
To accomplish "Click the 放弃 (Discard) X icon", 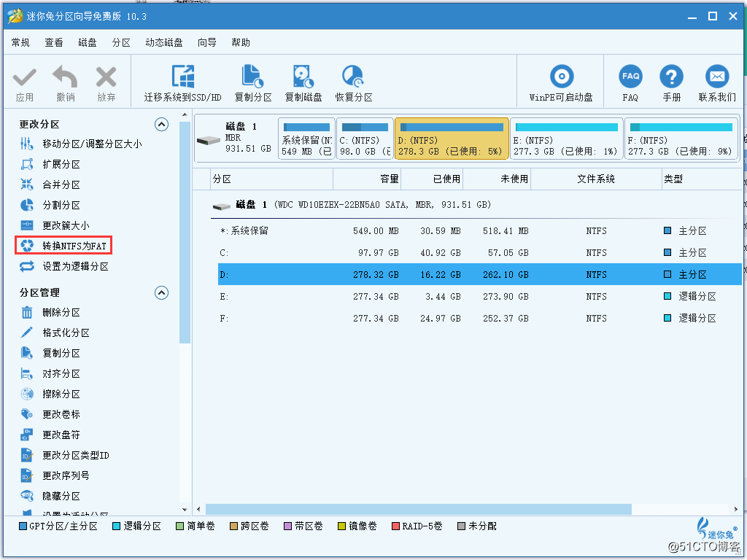I will 106,77.
